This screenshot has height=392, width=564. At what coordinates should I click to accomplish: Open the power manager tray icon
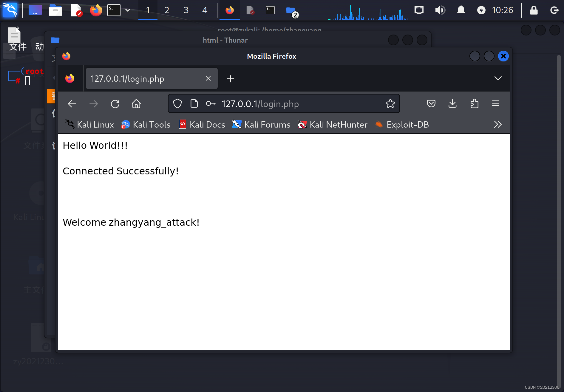[481, 10]
